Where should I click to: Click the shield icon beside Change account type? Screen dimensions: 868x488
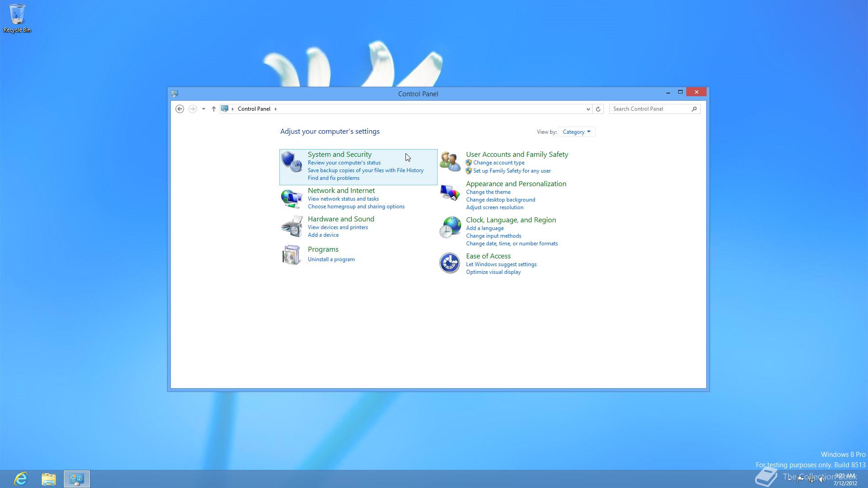(x=469, y=163)
